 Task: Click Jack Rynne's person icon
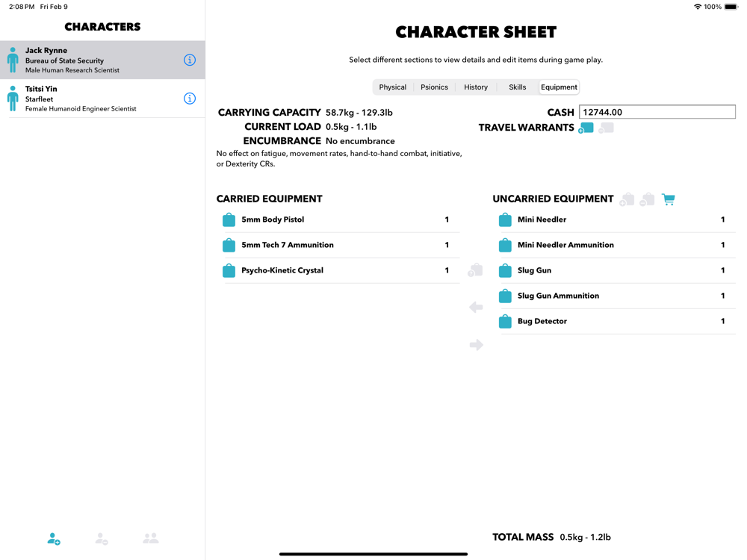[x=13, y=60]
